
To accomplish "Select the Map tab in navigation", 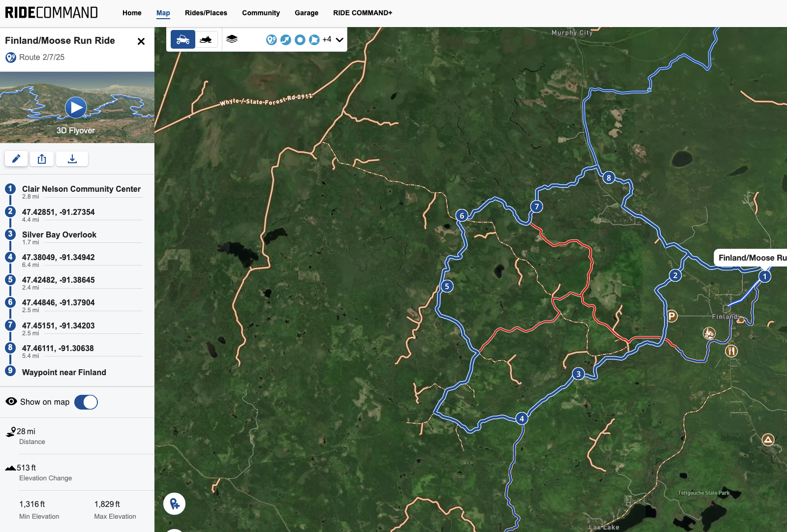I will (163, 13).
